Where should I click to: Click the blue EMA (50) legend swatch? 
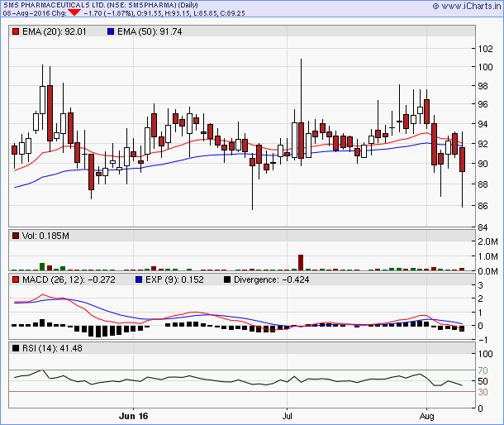tap(111, 31)
